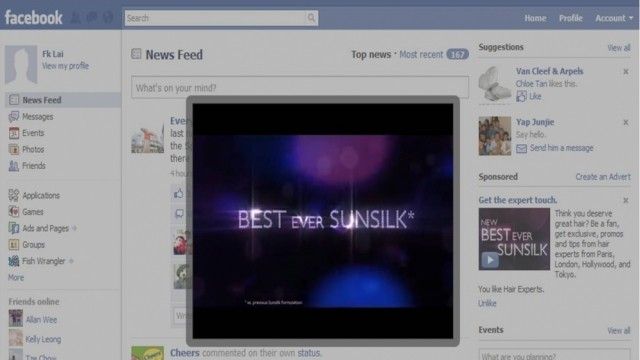View all Suggestions

tap(619, 48)
